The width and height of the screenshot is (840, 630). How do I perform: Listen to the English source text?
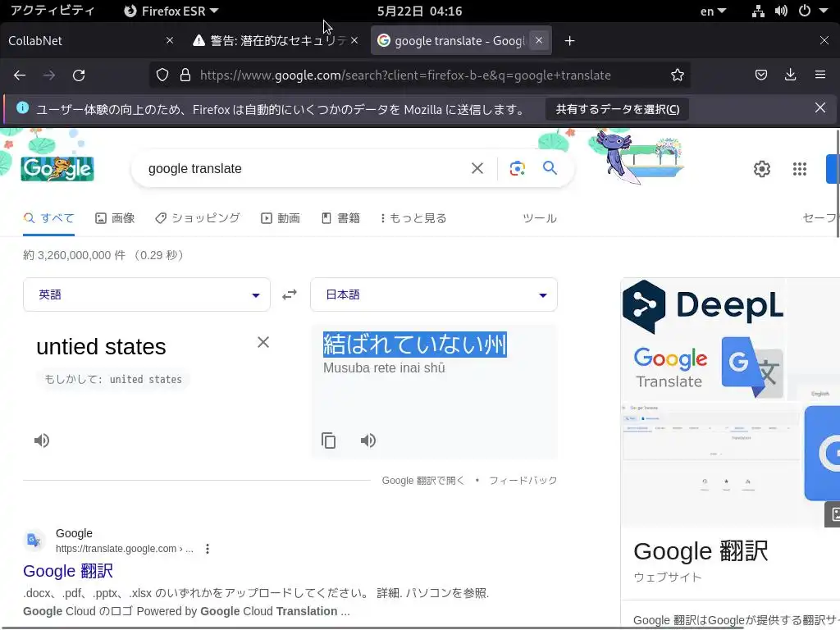(x=42, y=441)
